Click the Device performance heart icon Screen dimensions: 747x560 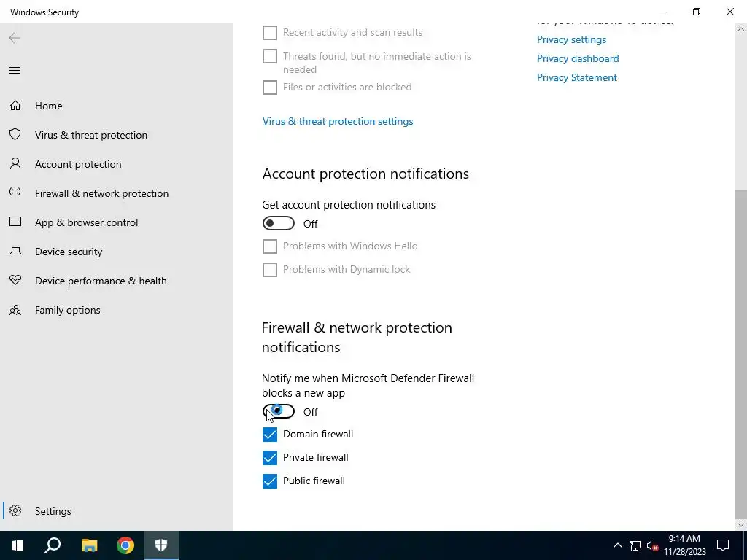[15, 280]
